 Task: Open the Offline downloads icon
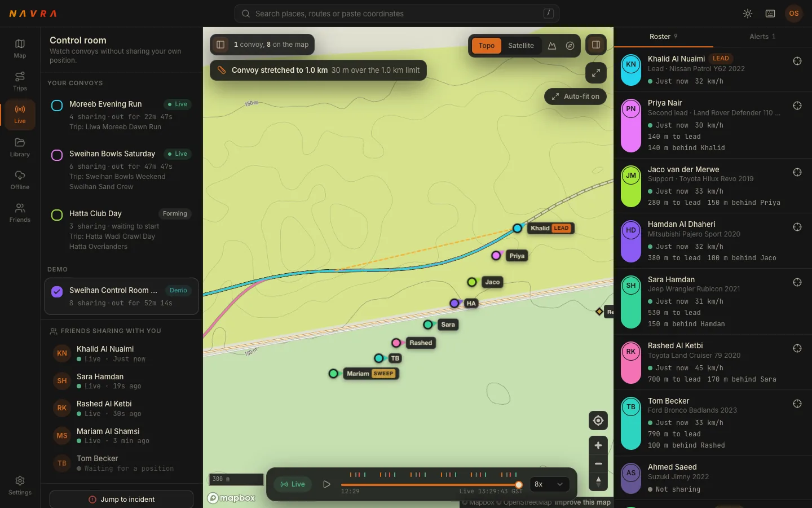click(20, 175)
